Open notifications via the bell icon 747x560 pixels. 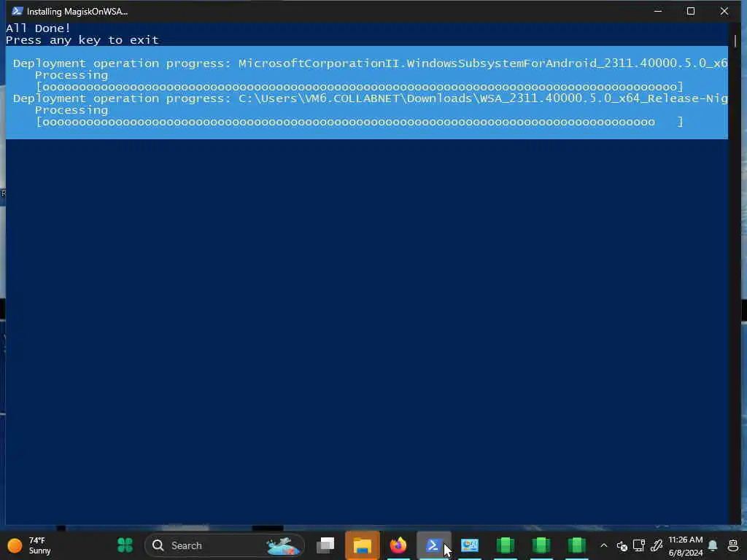[713, 545]
